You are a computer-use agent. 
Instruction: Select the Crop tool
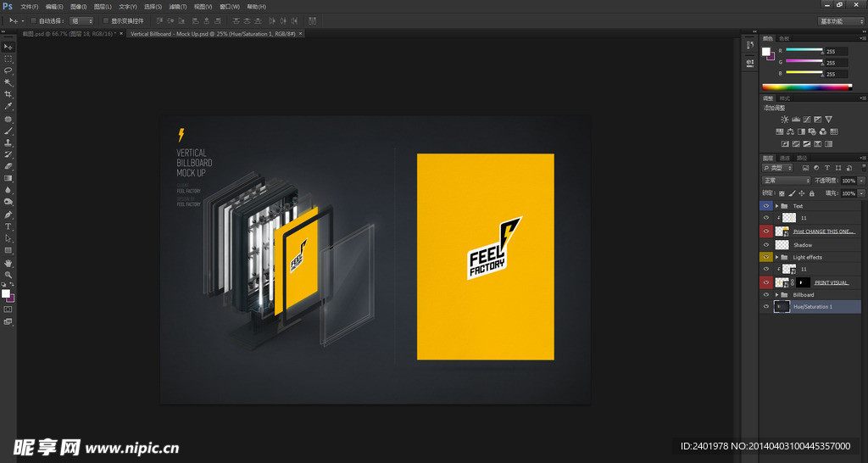pos(8,94)
